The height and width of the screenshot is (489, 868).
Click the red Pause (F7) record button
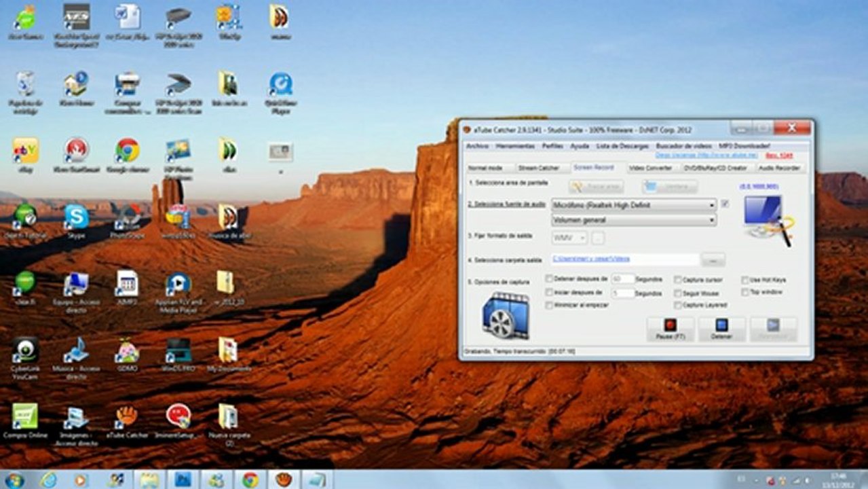click(x=670, y=329)
